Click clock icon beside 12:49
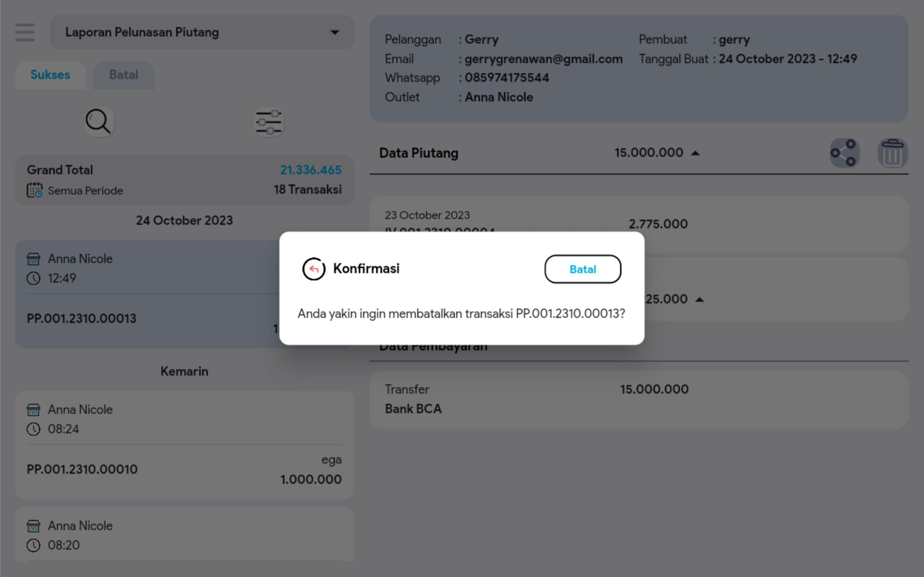The height and width of the screenshot is (577, 924). (x=33, y=278)
